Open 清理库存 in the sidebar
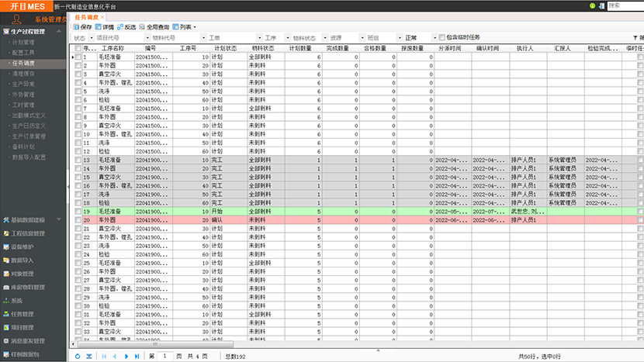644x362 pixels. tap(23, 74)
